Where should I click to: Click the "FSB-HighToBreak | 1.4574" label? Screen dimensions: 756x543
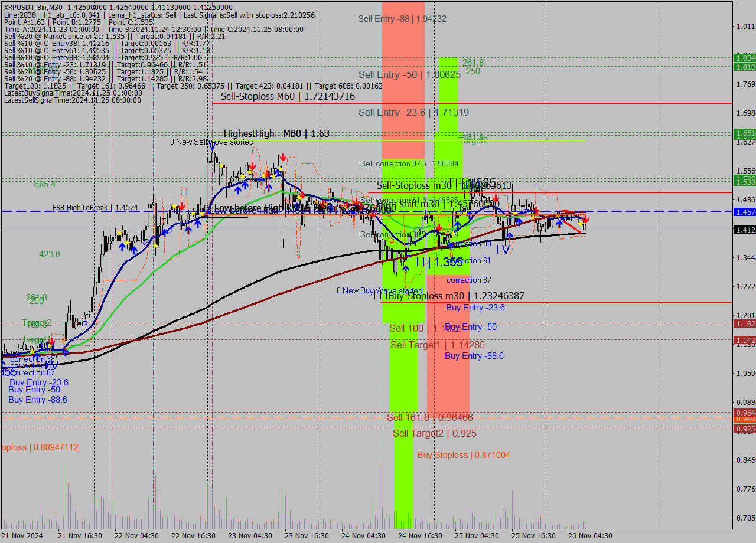coord(95,208)
